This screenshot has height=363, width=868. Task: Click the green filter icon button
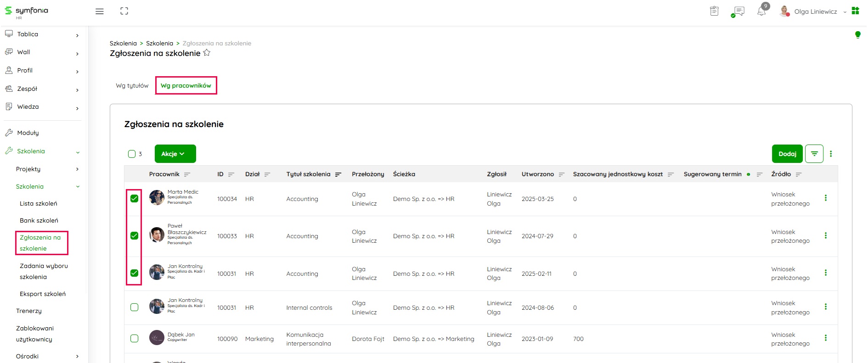pos(814,154)
